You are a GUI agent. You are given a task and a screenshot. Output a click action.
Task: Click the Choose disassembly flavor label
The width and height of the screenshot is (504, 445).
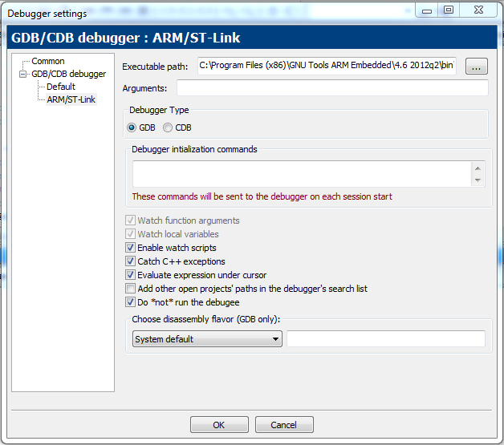206,319
